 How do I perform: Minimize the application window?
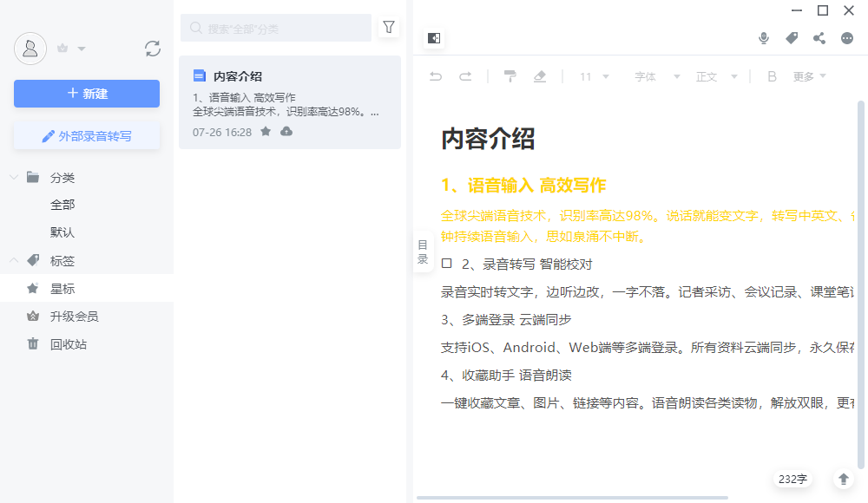pos(797,10)
